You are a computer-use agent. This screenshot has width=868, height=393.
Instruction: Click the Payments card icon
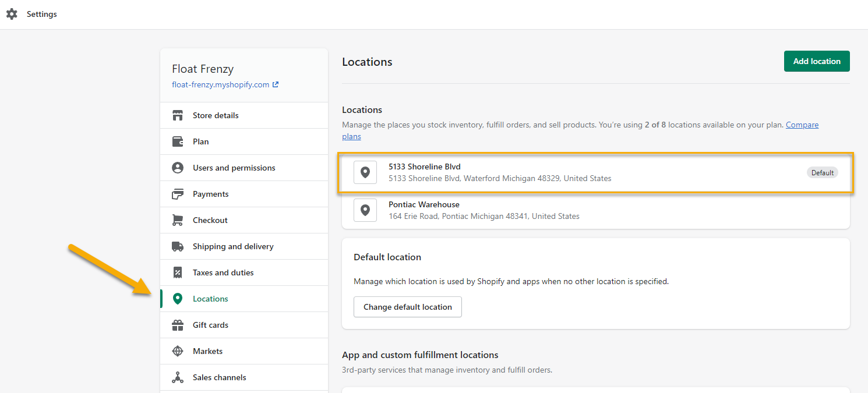(x=178, y=194)
